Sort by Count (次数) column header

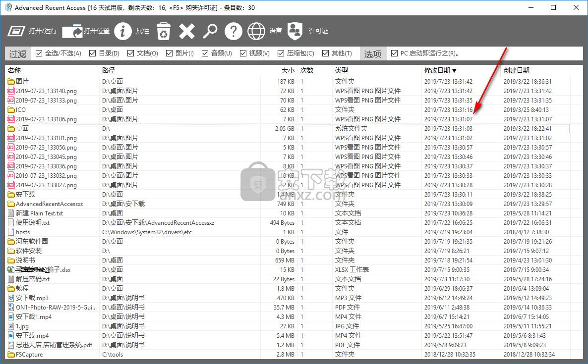[x=315, y=70]
